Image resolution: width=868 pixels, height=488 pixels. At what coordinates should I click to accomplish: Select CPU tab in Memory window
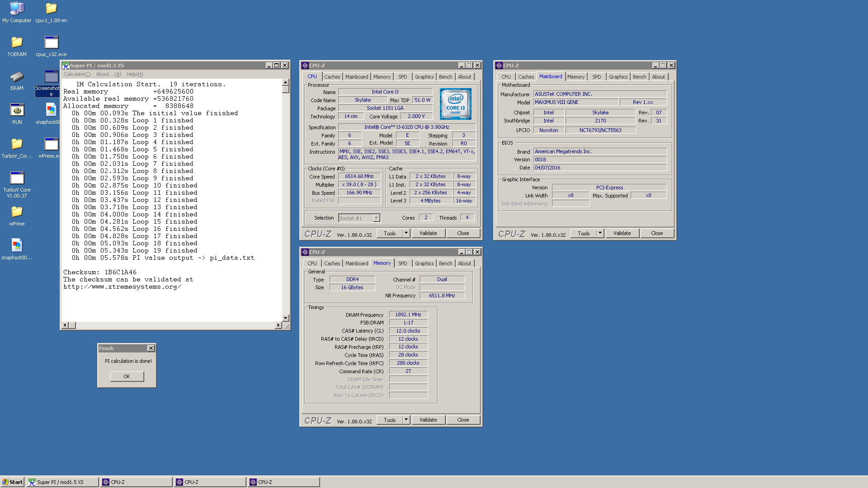312,263
